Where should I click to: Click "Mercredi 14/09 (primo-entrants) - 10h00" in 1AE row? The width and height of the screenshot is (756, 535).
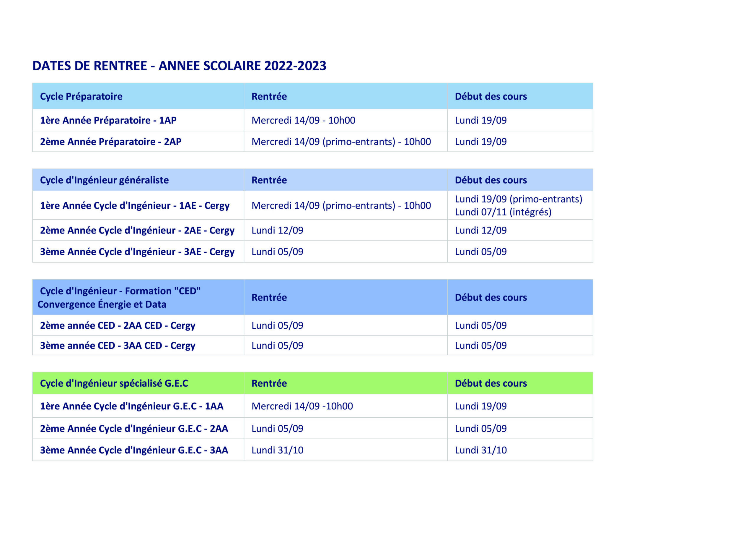[x=341, y=206]
